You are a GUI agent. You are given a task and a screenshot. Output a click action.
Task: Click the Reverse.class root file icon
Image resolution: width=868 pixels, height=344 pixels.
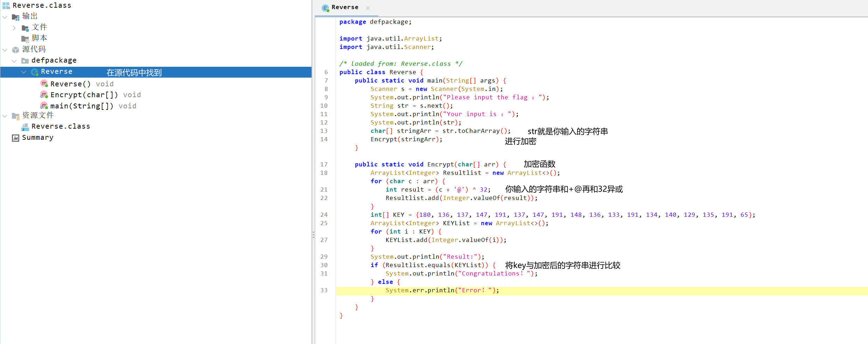coord(6,6)
